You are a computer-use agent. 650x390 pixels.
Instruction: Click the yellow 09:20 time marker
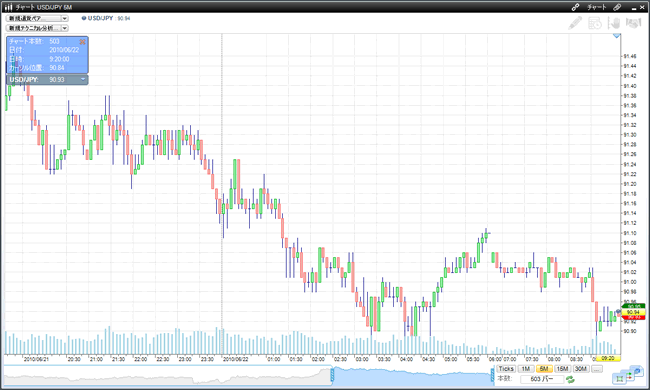608,359
